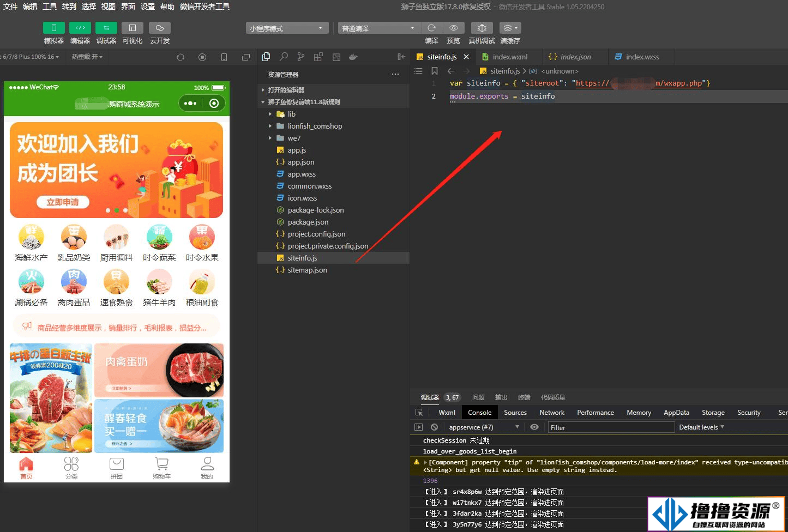Detach the simulator into separate window
Screen dimensions: 788x532
click(246, 57)
